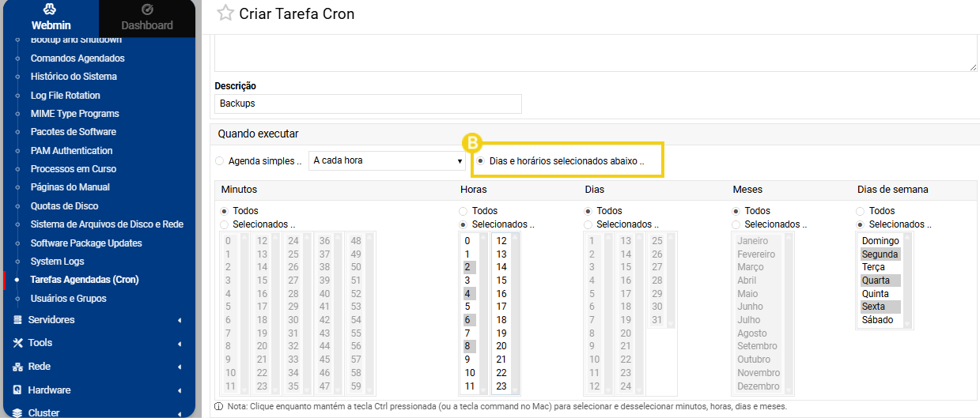The height and width of the screenshot is (418, 980).
Task: Select Tarefas Agendadas (Cron) in sidebar
Action: 85,280
